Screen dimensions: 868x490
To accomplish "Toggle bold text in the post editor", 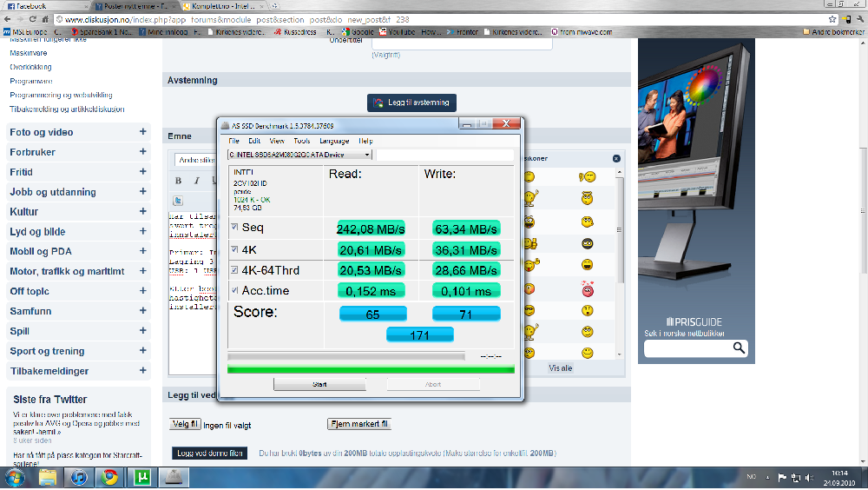I will pyautogui.click(x=178, y=180).
